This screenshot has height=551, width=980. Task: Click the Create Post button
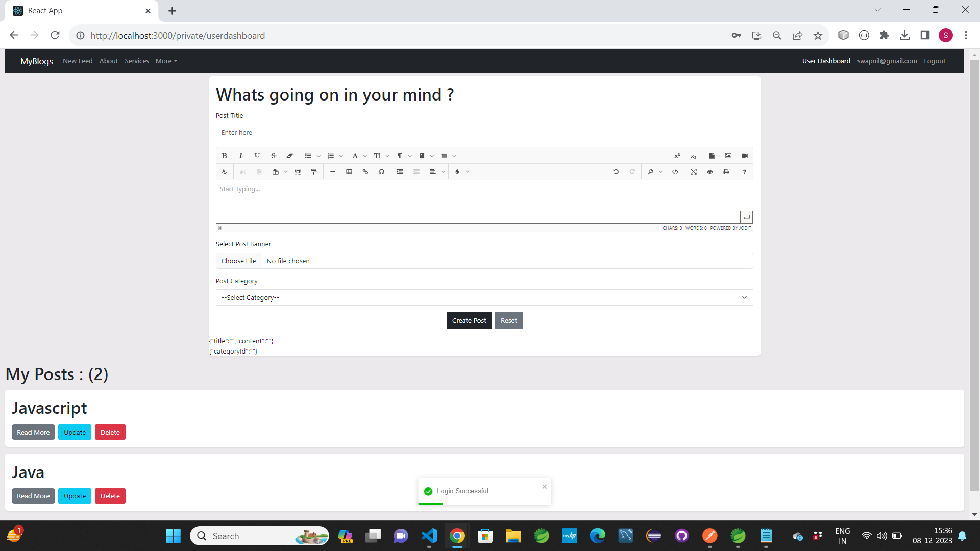[469, 320]
